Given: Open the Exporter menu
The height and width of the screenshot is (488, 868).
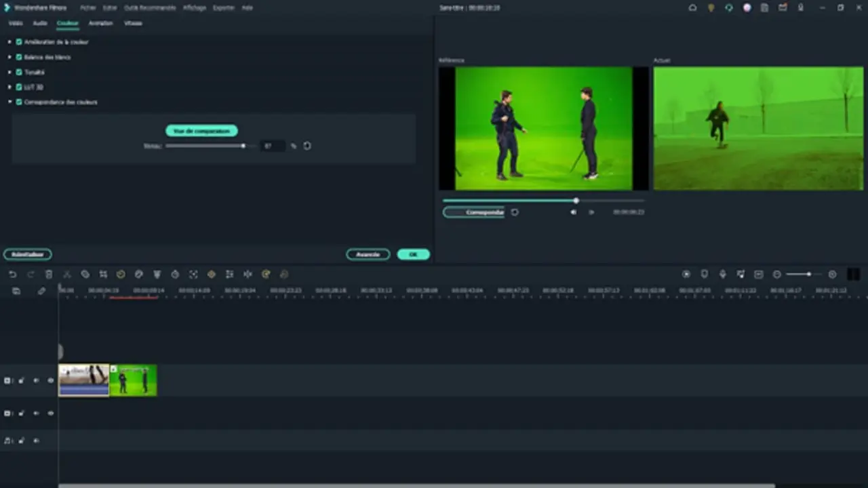Looking at the screenshot, I should coord(224,7).
